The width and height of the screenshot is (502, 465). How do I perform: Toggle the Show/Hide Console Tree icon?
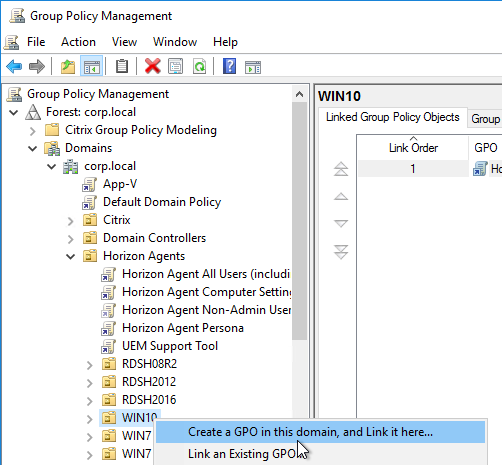click(x=91, y=66)
